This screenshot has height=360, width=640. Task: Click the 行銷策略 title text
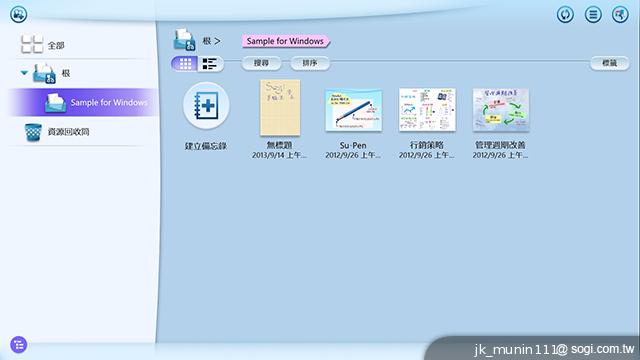[x=427, y=145]
